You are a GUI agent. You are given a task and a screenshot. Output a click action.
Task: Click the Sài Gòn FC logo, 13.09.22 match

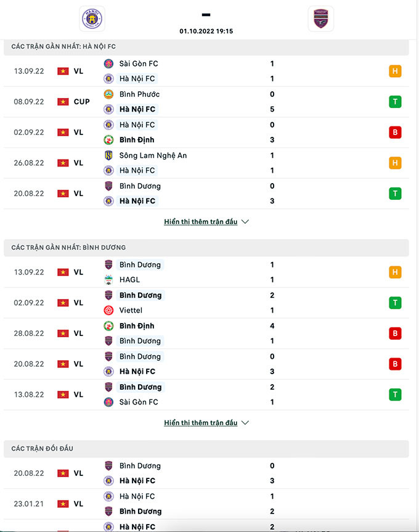click(x=108, y=63)
